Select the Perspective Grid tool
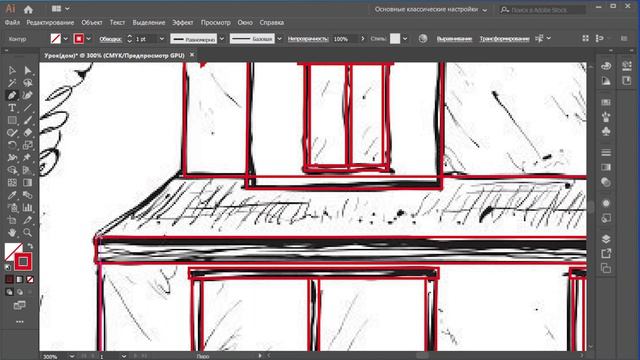The height and width of the screenshot is (360, 640). point(27,170)
